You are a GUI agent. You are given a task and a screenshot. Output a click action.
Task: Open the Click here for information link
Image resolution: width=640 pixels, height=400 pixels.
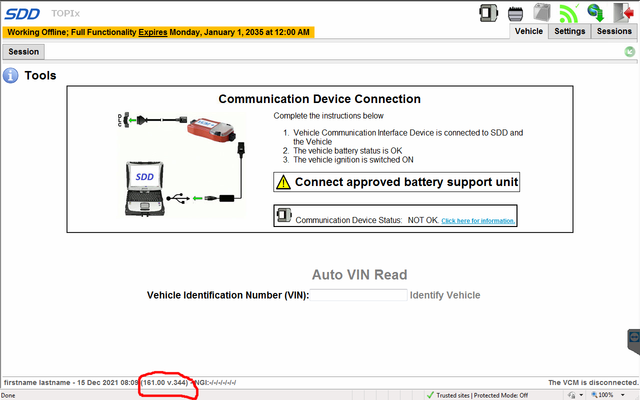click(478, 221)
